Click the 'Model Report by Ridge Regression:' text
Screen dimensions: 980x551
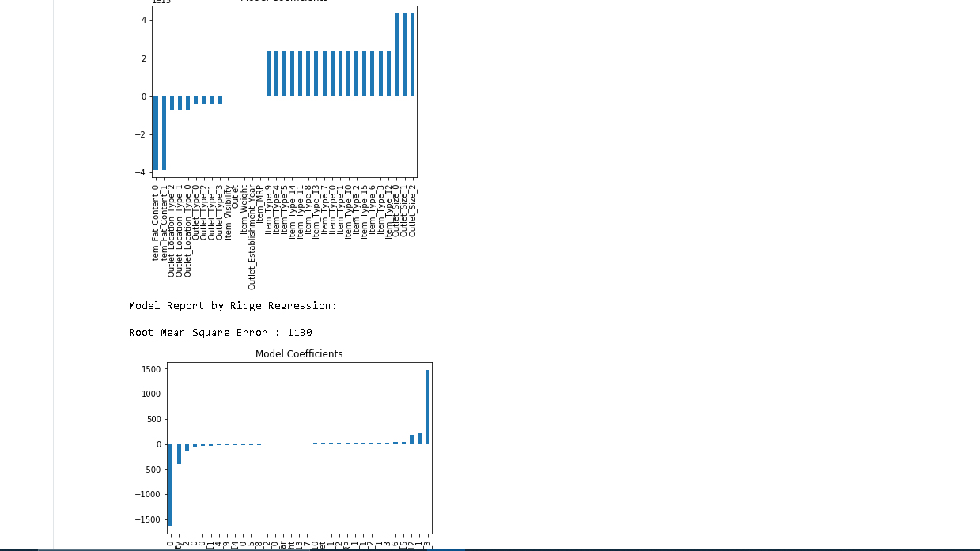[233, 306]
